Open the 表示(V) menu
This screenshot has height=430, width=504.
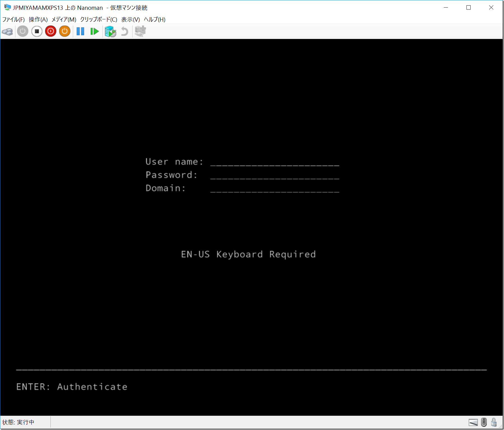(x=131, y=19)
